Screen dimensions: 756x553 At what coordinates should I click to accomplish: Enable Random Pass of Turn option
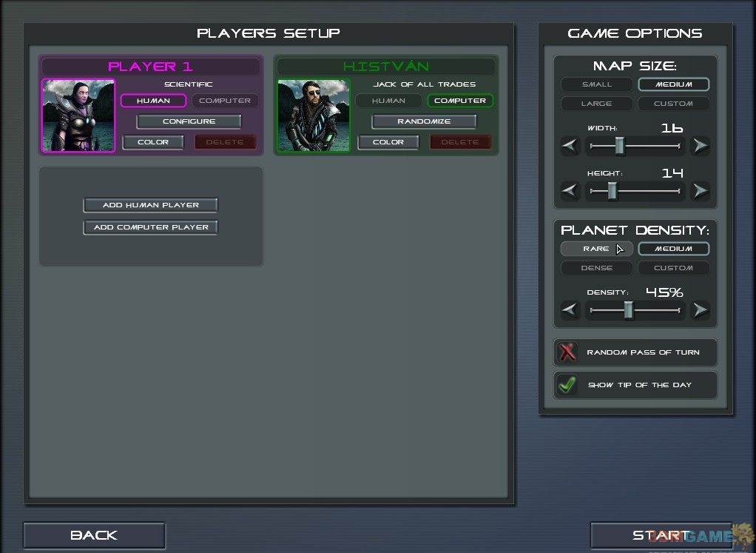pos(567,352)
